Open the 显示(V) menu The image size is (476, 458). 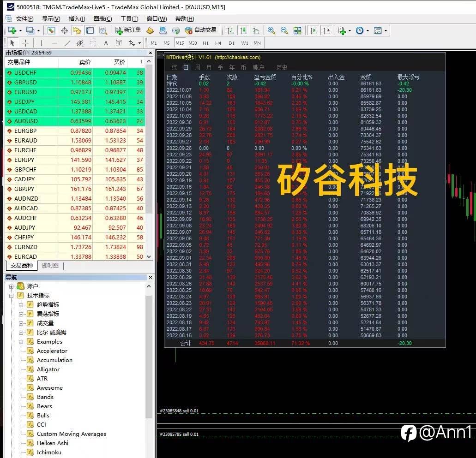pos(51,19)
